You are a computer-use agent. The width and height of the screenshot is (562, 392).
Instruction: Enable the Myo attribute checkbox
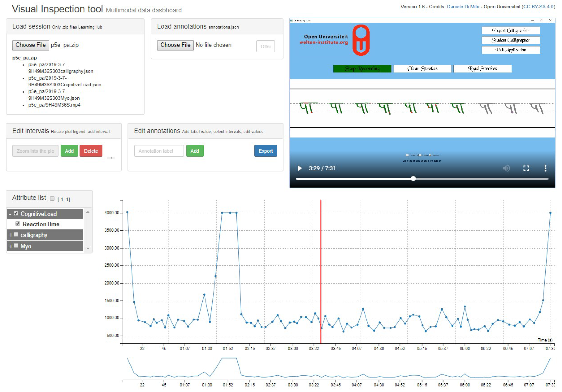[16, 246]
